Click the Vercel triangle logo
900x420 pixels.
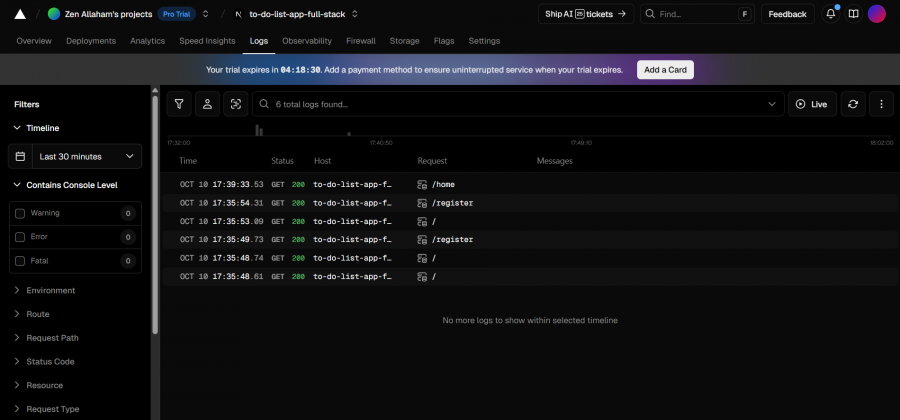(x=20, y=14)
